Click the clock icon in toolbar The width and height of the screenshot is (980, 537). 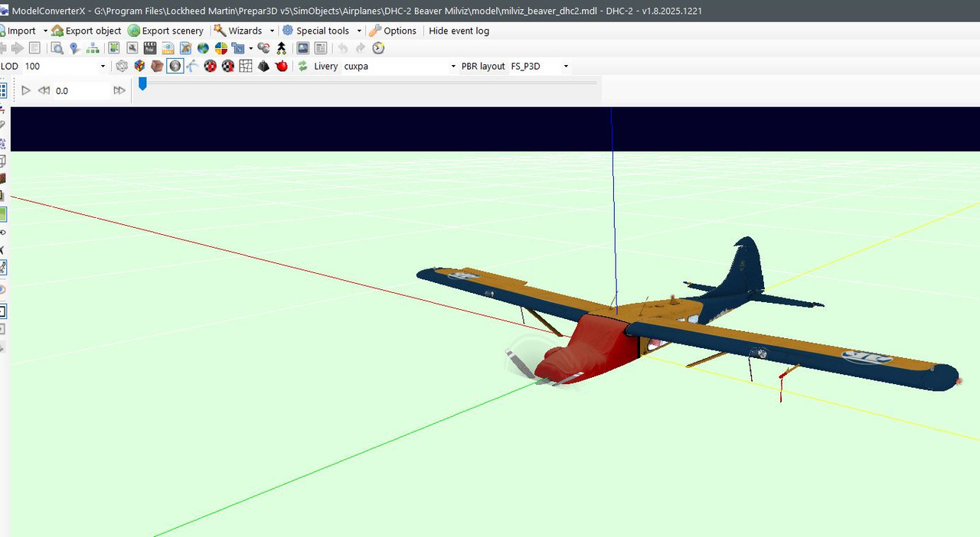(378, 48)
